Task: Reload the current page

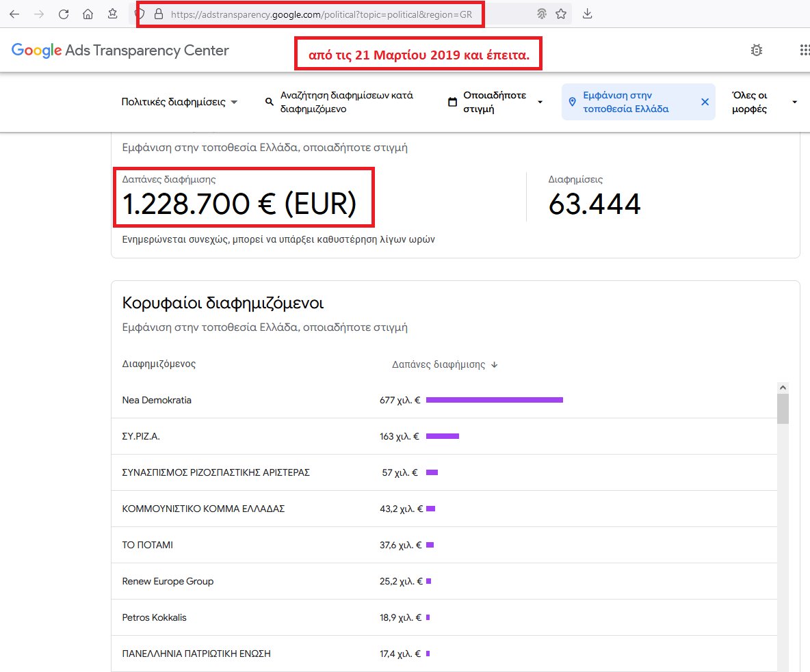Action: coord(64,14)
